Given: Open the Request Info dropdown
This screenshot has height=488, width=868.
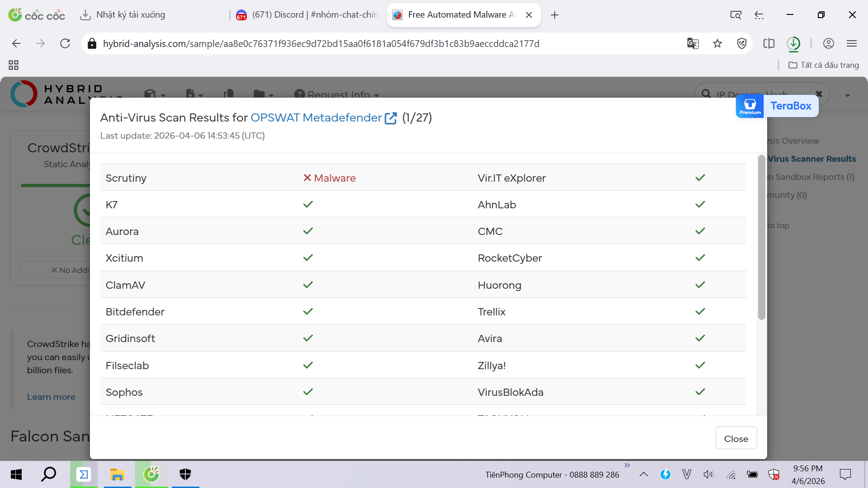Looking at the screenshot, I should pos(337,94).
